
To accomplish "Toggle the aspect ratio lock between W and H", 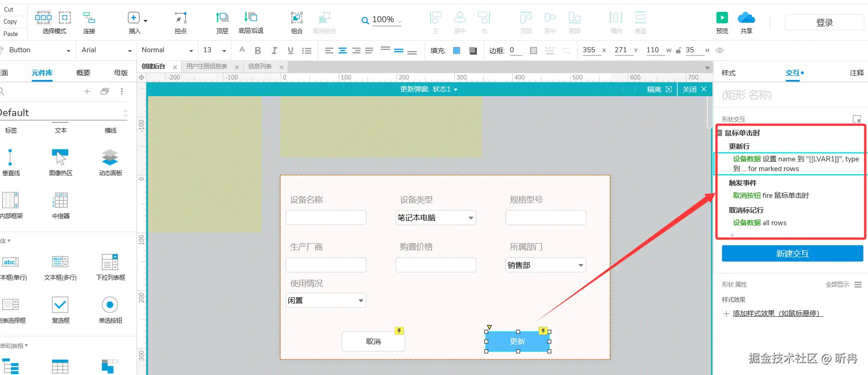I will pos(678,50).
